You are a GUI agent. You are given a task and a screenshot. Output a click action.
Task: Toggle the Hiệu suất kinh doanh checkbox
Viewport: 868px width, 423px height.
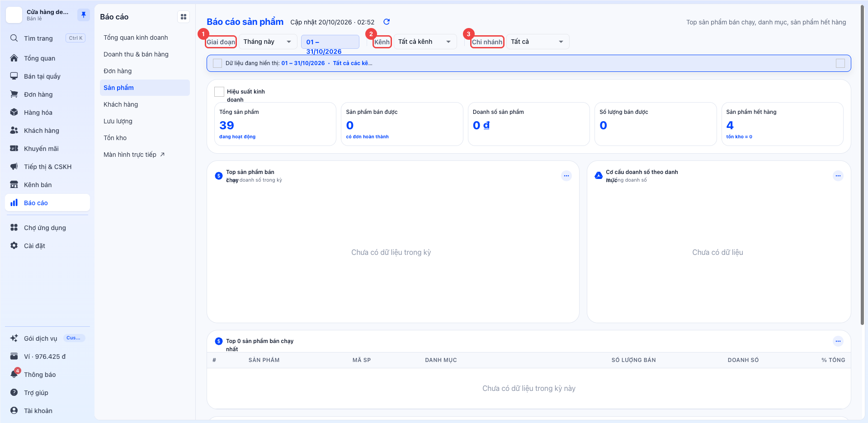(x=219, y=92)
